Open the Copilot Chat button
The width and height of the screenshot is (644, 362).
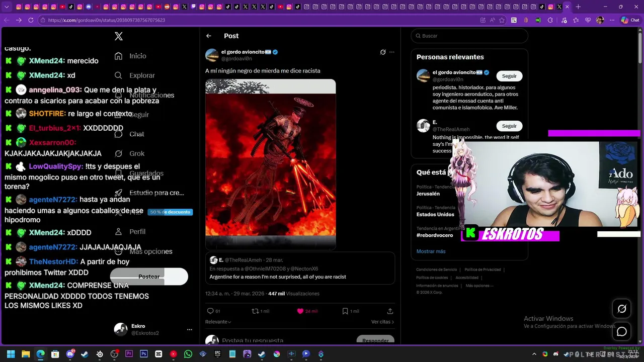(x=630, y=20)
